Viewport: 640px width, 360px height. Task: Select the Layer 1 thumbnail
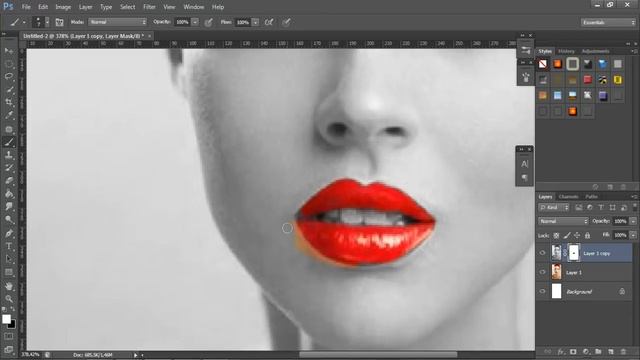556,272
